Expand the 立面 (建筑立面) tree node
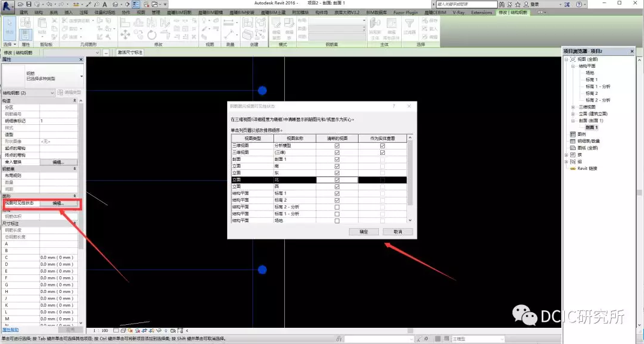The height and width of the screenshot is (344, 644). (573, 114)
